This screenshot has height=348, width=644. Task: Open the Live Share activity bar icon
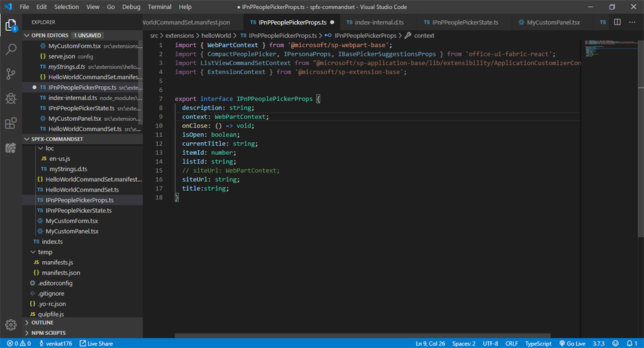pos(11,147)
